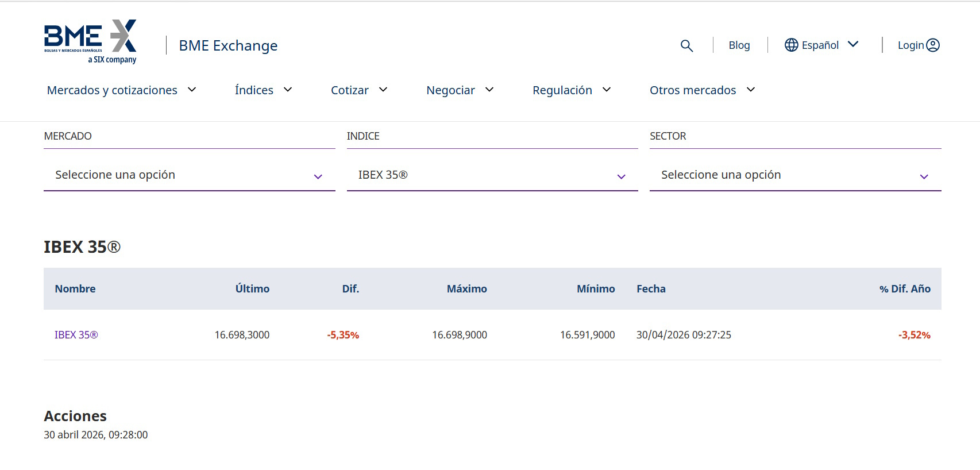Click the Nombre column header
The width and height of the screenshot is (980, 470).
[x=75, y=289]
